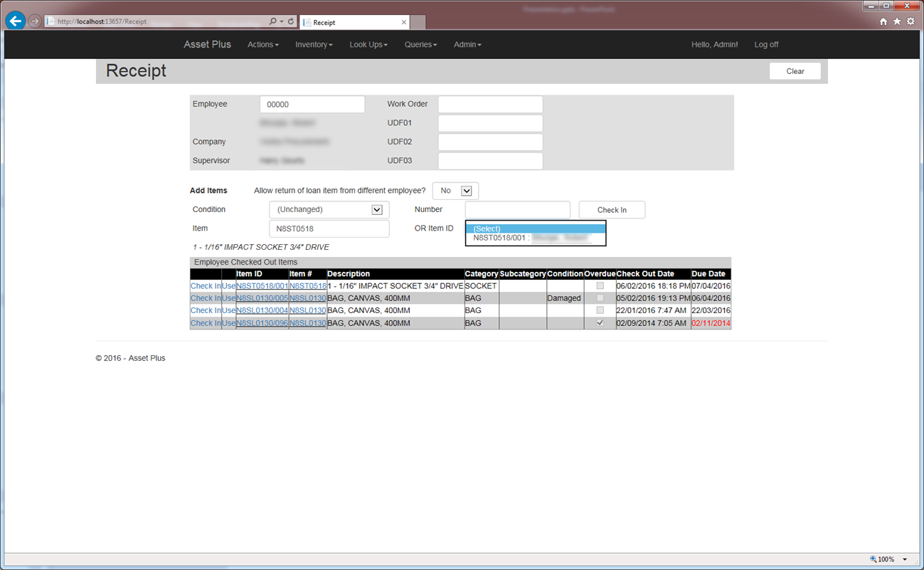Focus the Employee number field
This screenshot has height=570, width=924.
(312, 105)
